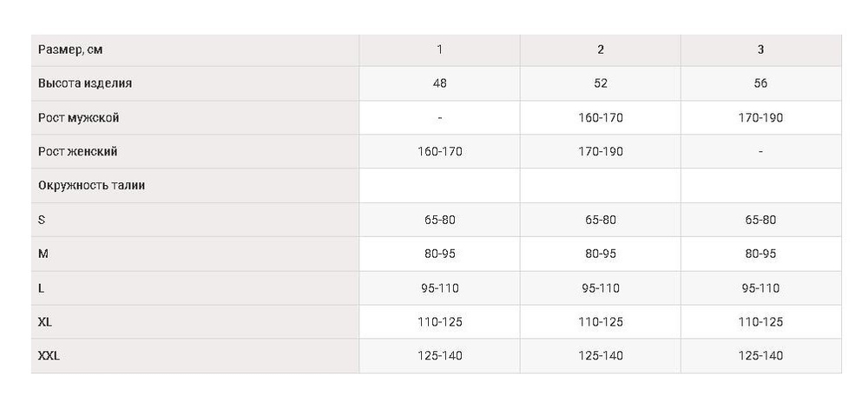Select waist 125-140 in column 2

pos(600,356)
